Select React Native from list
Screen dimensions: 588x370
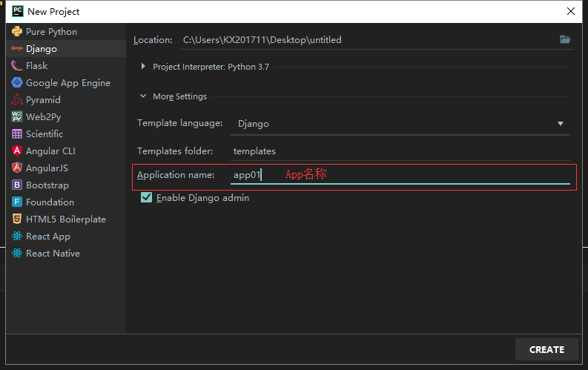click(x=66, y=253)
